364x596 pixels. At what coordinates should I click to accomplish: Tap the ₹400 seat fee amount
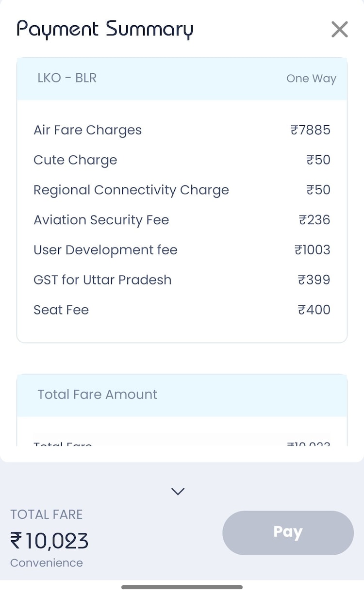(314, 310)
